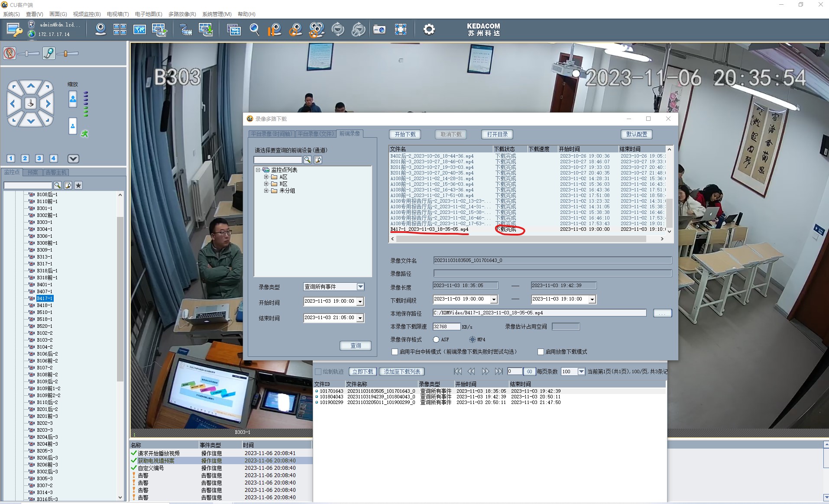The image size is (829, 504).
Task: Expand the B区 tree folder
Action: (x=266, y=184)
